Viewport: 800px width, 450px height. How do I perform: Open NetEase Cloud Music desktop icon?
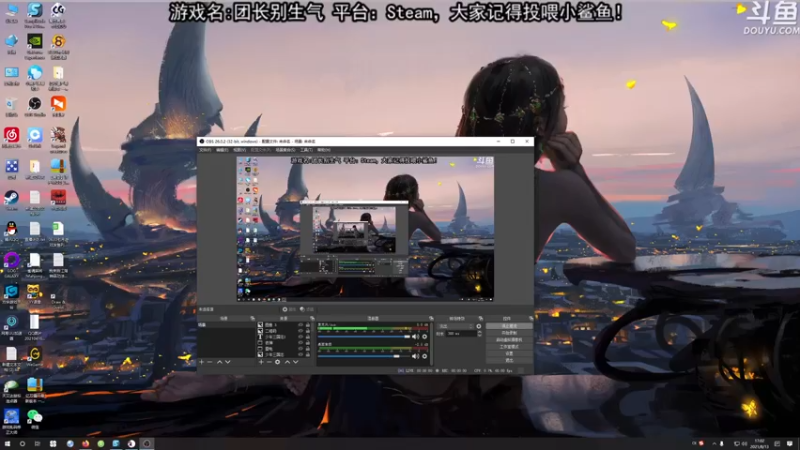pos(11,137)
